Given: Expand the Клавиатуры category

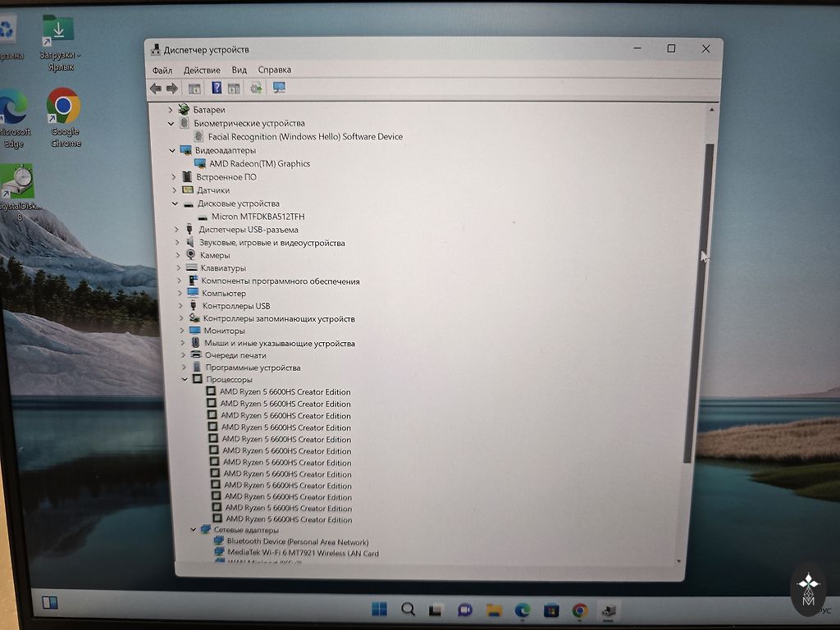Looking at the screenshot, I should tap(179, 268).
